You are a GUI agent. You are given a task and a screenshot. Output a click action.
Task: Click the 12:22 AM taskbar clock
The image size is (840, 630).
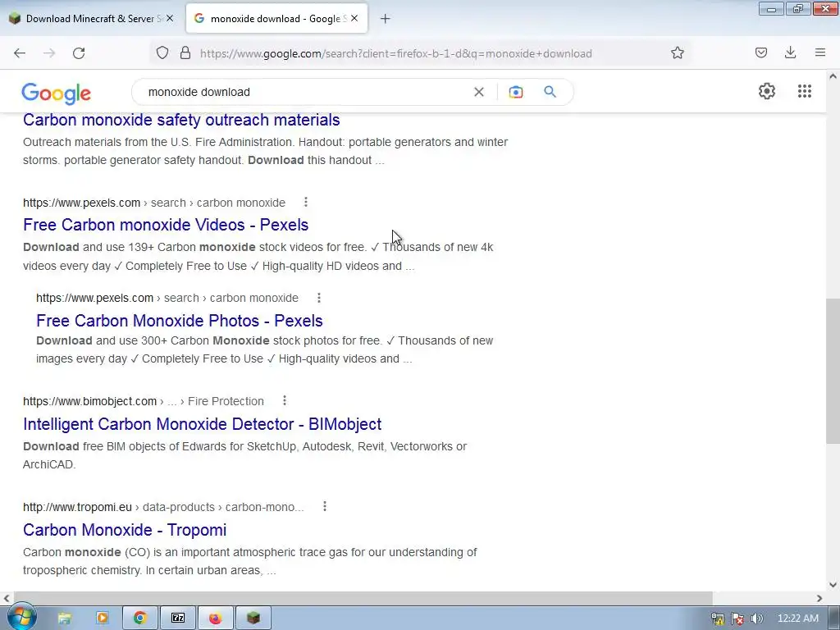pos(797,619)
